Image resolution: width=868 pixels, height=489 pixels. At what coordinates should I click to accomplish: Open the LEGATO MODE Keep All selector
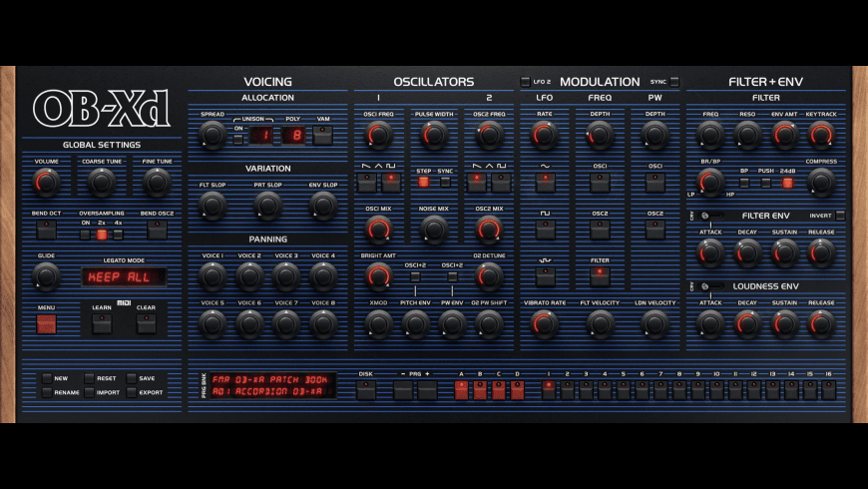(x=124, y=276)
